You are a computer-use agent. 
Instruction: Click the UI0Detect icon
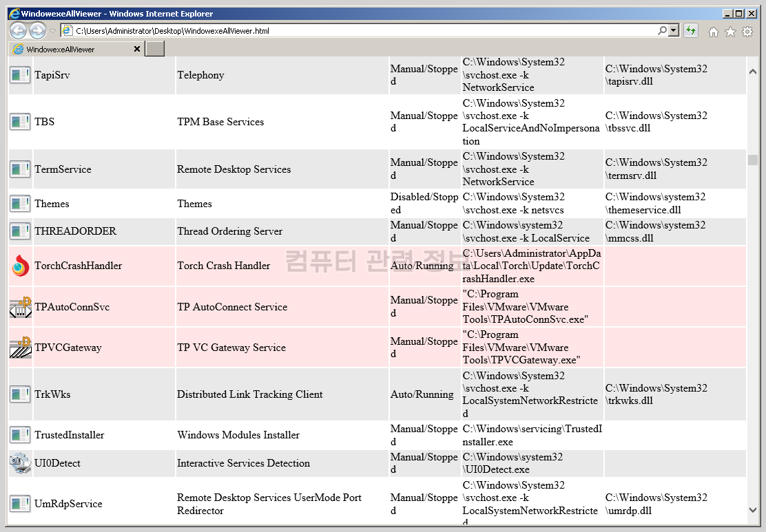click(x=20, y=462)
